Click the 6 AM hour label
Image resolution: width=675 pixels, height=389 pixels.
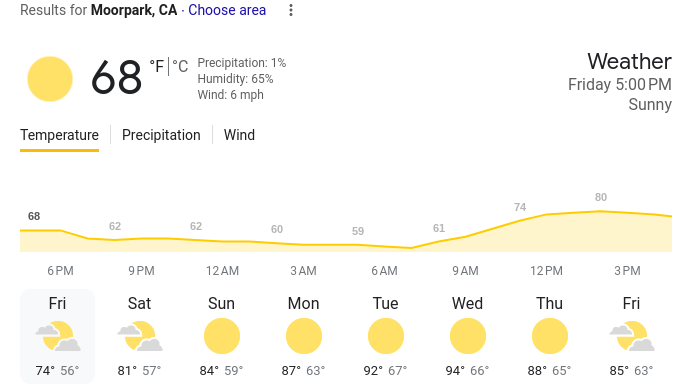[x=384, y=271]
